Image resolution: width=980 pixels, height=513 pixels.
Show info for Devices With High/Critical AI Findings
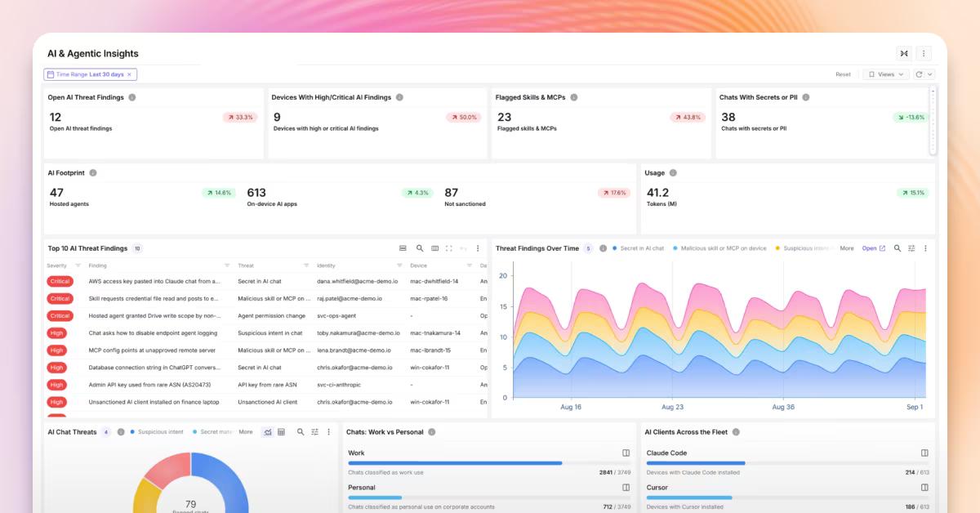click(x=399, y=97)
